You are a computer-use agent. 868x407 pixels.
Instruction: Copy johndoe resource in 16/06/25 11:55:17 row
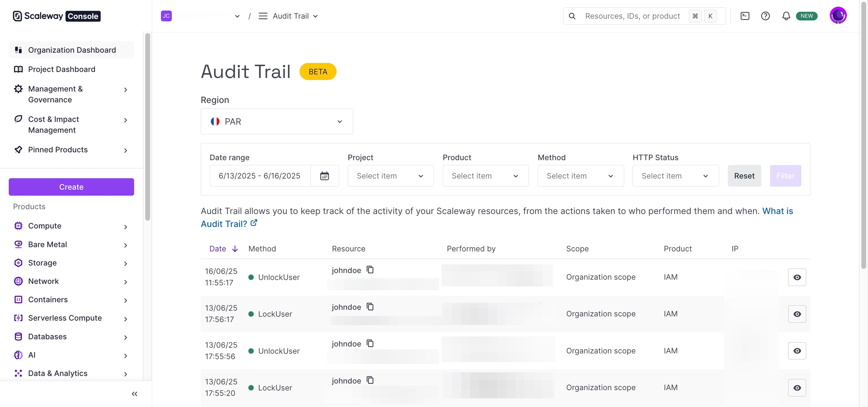370,270
